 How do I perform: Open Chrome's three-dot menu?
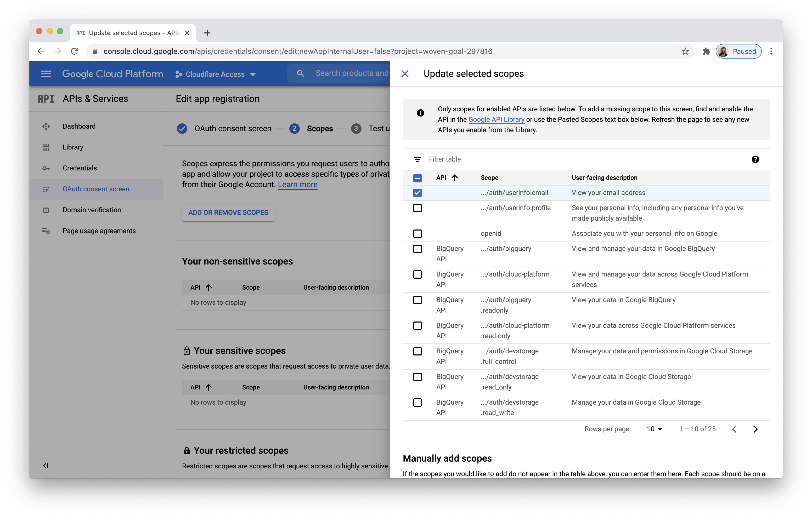[771, 51]
